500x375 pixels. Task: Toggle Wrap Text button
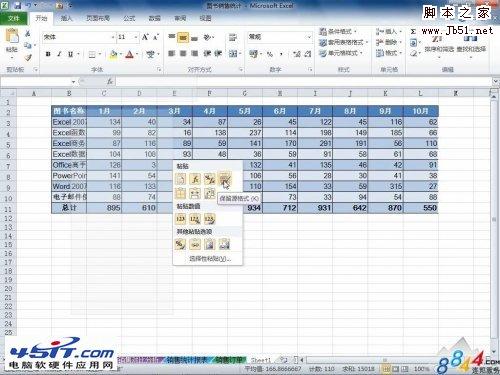click(x=233, y=37)
